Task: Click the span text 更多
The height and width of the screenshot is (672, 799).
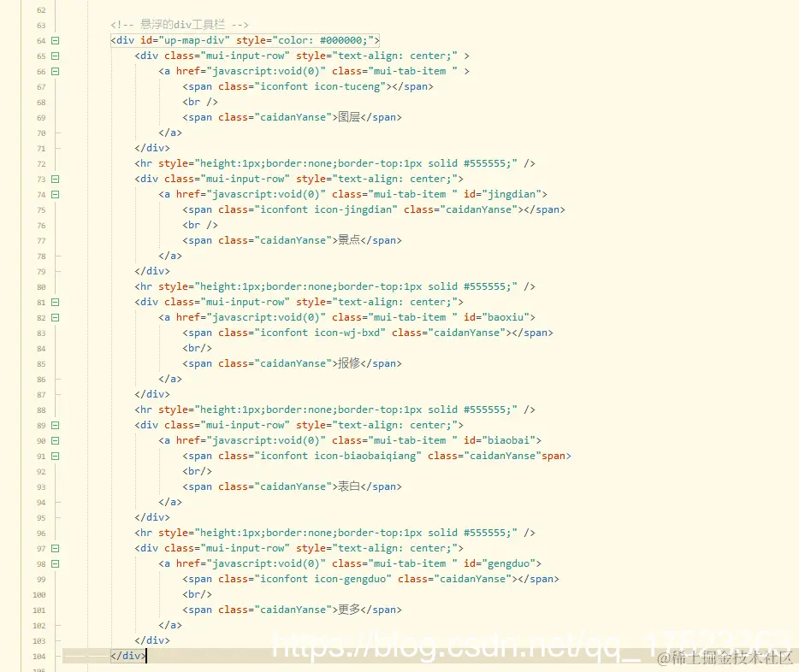Action: tap(349, 610)
